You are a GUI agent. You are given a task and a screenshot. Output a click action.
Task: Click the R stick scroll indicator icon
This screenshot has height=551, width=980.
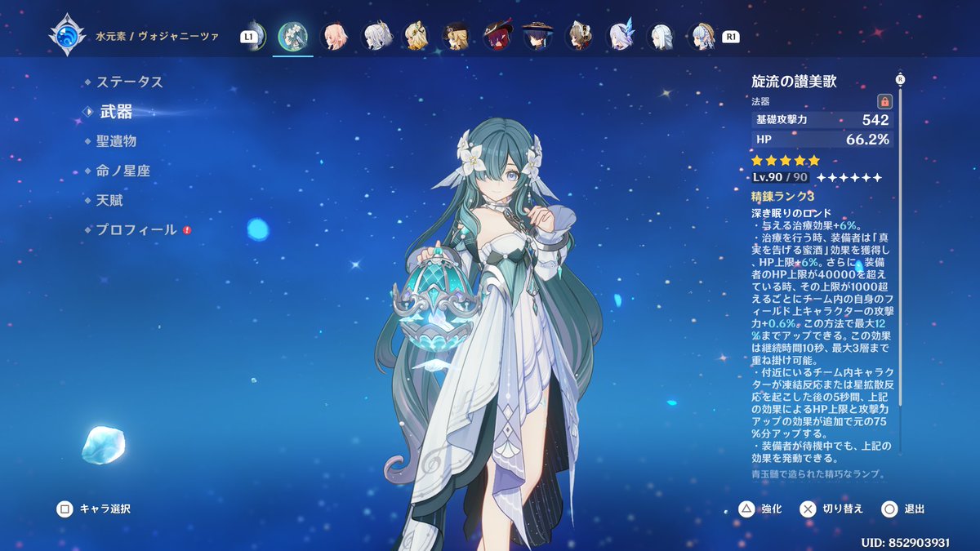pos(901,79)
